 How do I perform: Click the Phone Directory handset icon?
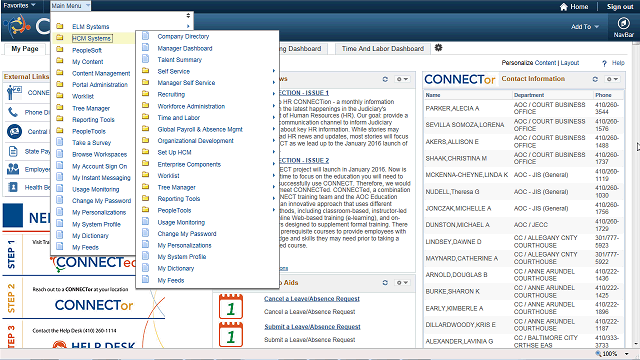click(13, 112)
